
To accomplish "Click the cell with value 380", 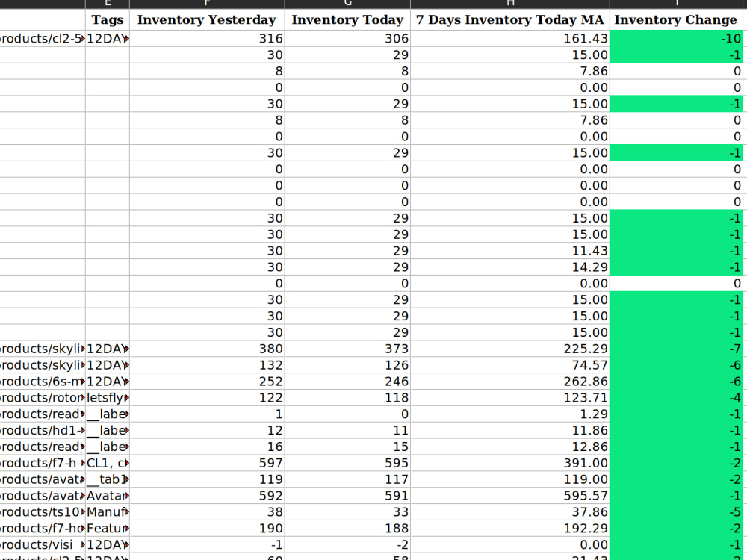I will 207,349.
